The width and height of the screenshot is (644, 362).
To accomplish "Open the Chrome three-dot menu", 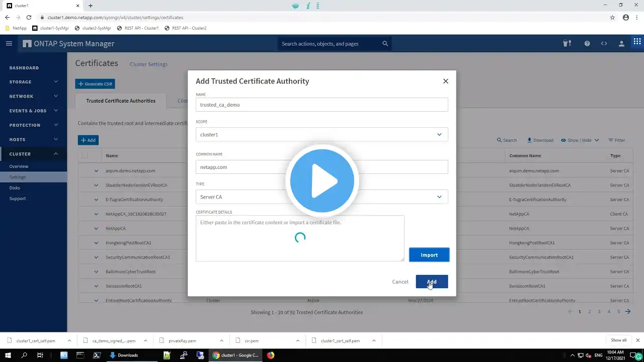I will 637,17.
